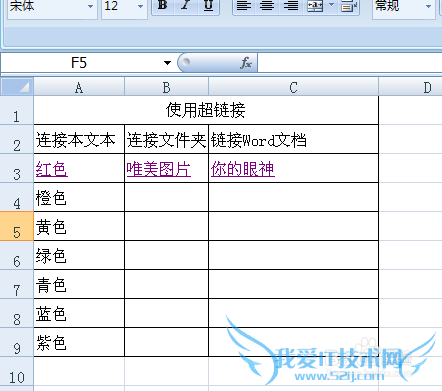Toggle Underline formatting
The height and width of the screenshot is (391, 442).
click(208, 6)
